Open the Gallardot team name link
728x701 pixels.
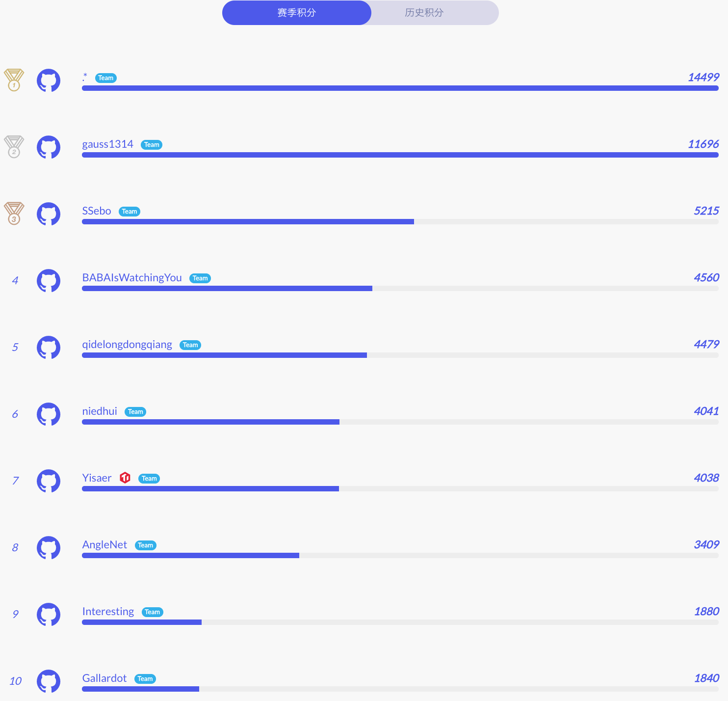click(104, 678)
